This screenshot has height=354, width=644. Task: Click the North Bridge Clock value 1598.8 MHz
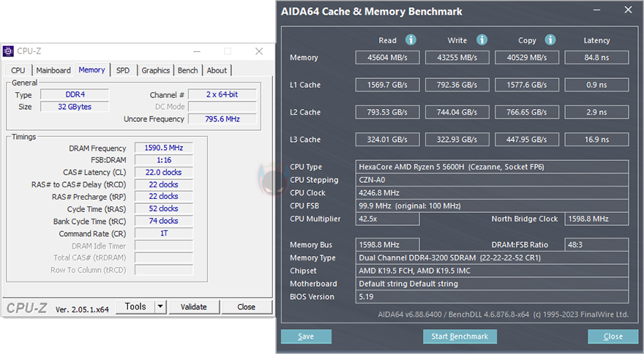[596, 219]
